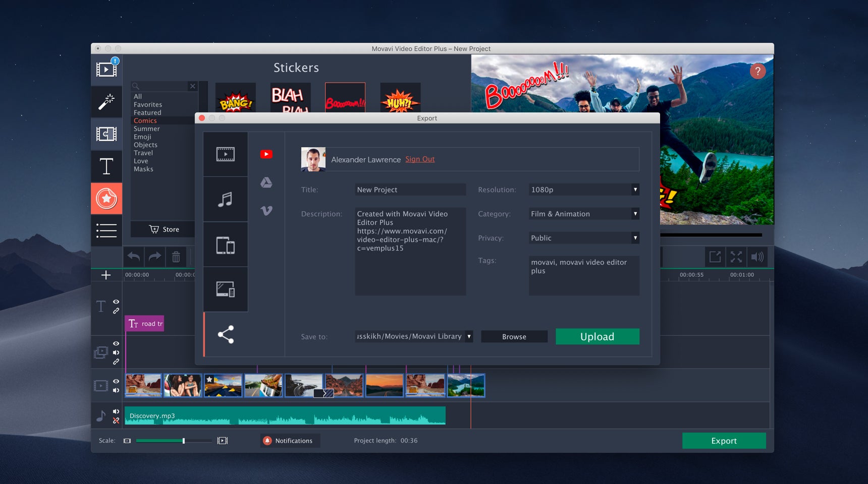The width and height of the screenshot is (868, 484).
Task: Open the help question mark button
Action: point(757,71)
